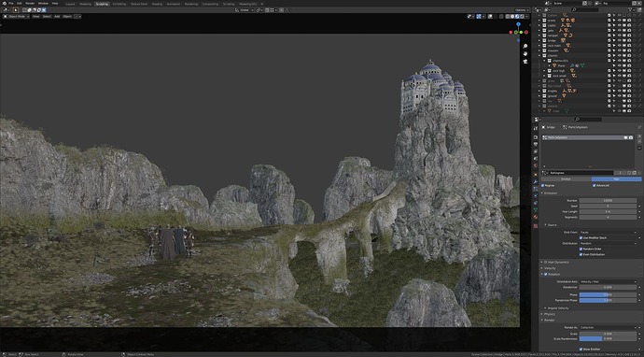Click the particle Number input field
The height and width of the screenshot is (357, 644).
pos(608,200)
